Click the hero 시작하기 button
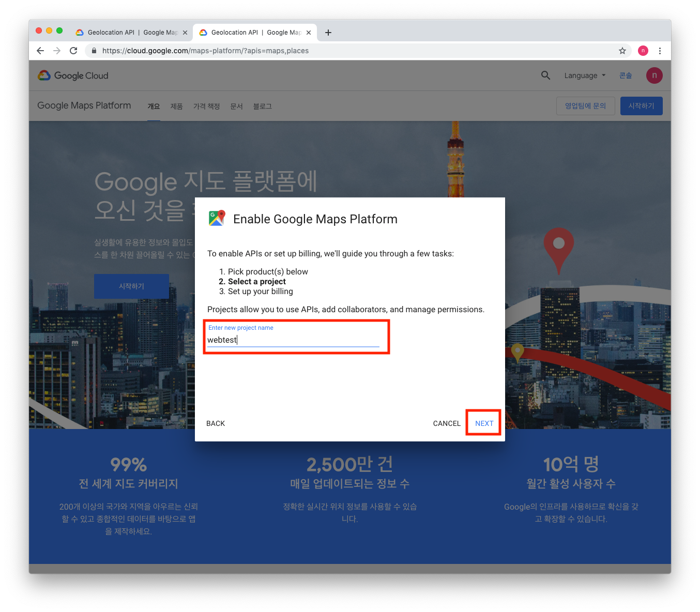The height and width of the screenshot is (612, 700). (x=131, y=286)
